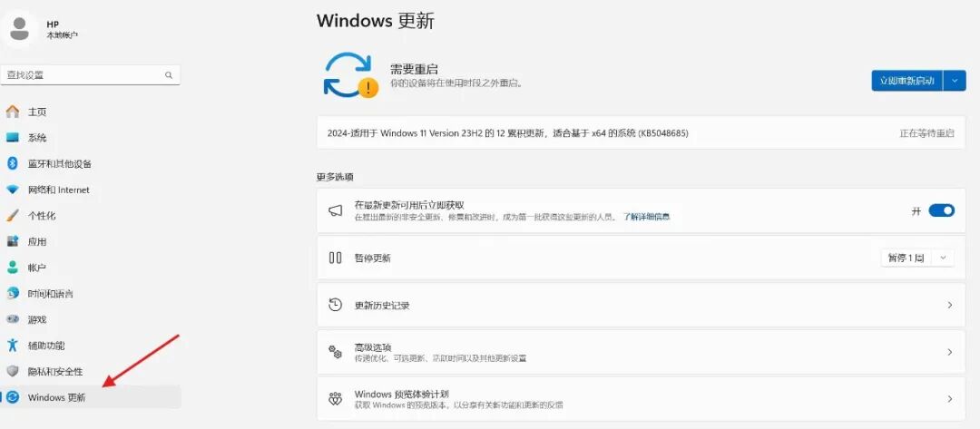The height and width of the screenshot is (429, 980).
Task: Open 高级选项 settings entry
Action: (641, 352)
